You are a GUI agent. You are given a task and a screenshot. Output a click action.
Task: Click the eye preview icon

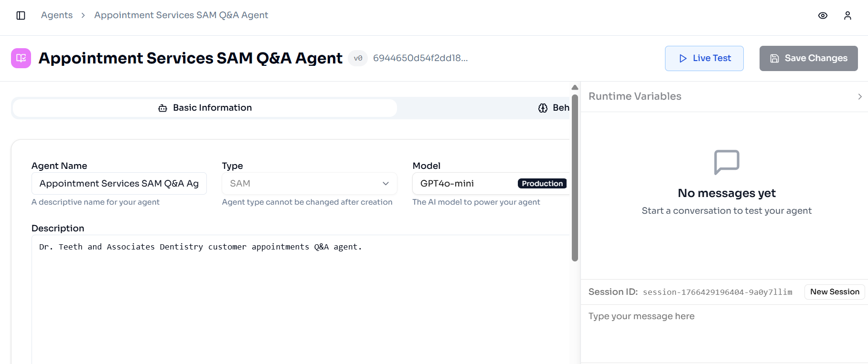[823, 15]
